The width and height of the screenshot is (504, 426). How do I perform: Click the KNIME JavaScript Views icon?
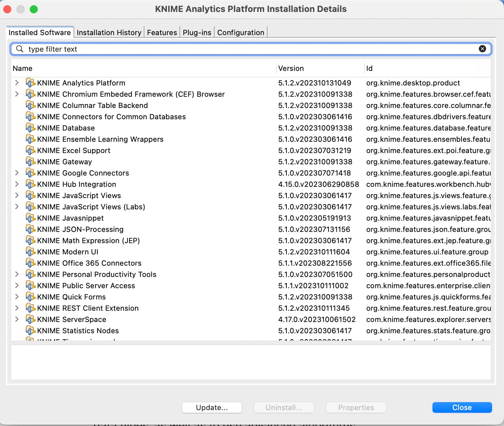(30, 195)
